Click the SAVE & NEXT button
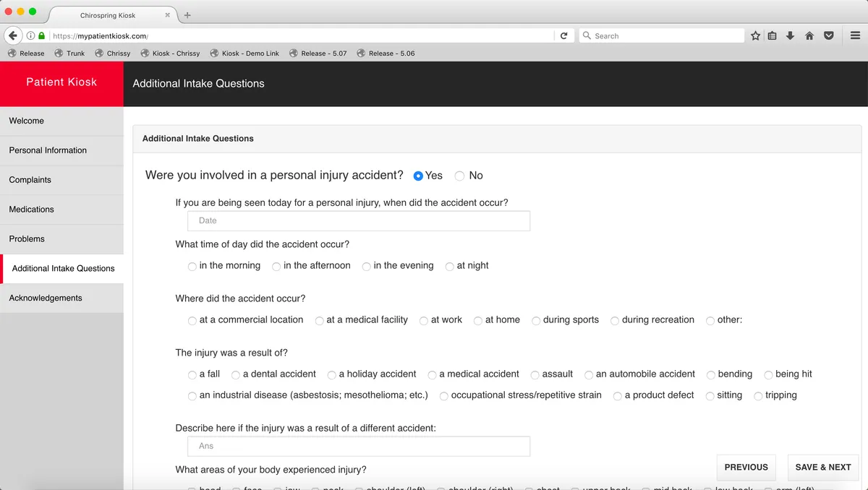 tap(822, 468)
